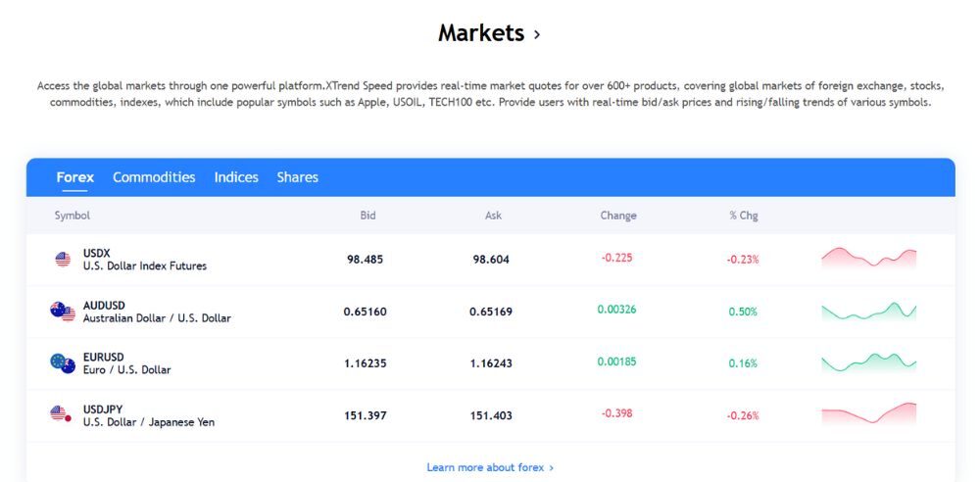Click the EURUSD bid price 1.16235

365,363
